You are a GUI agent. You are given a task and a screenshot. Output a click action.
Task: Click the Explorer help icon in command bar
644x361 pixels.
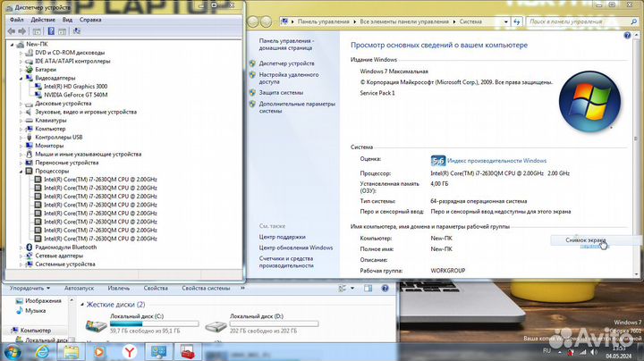(385, 289)
